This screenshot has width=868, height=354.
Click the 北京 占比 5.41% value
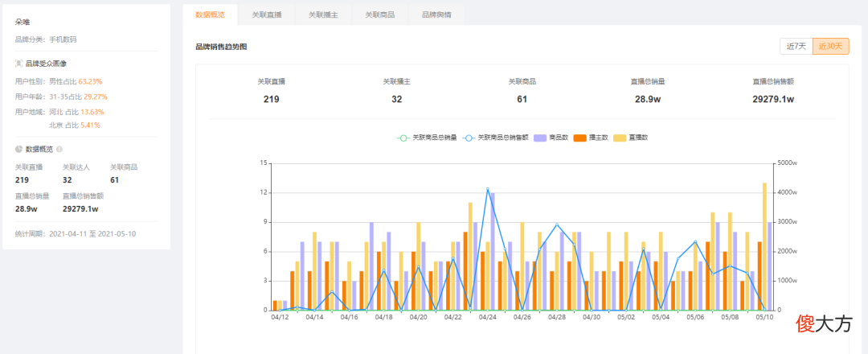click(75, 126)
